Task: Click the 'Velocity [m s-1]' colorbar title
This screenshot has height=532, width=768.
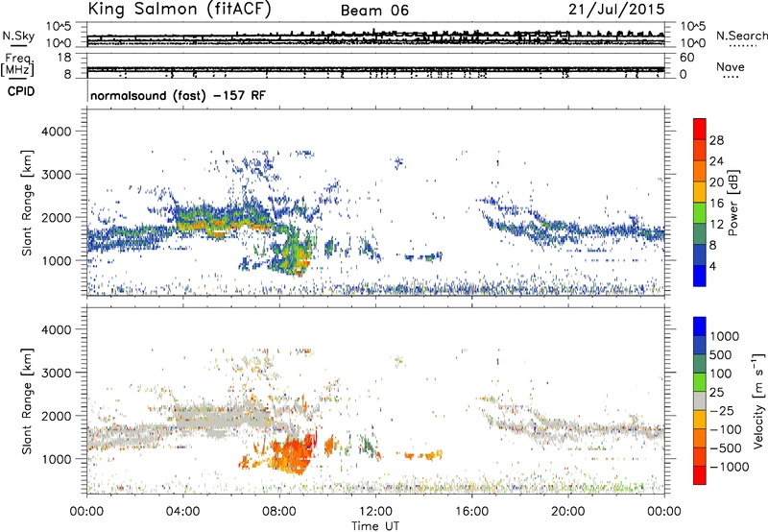Action: pos(758,400)
